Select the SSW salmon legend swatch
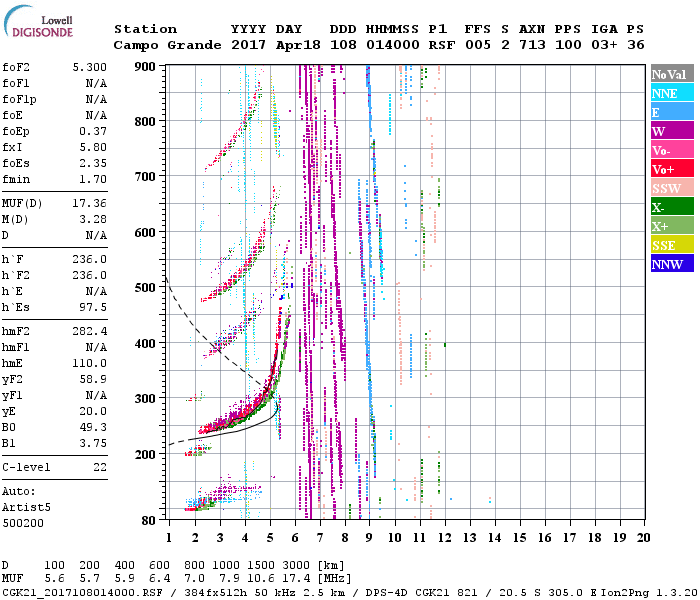Image resolution: width=700 pixels, height=600 pixels. tap(672, 188)
